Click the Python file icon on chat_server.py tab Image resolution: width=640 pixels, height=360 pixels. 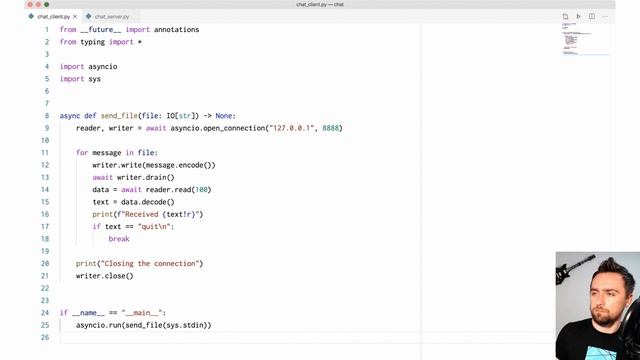point(88,16)
